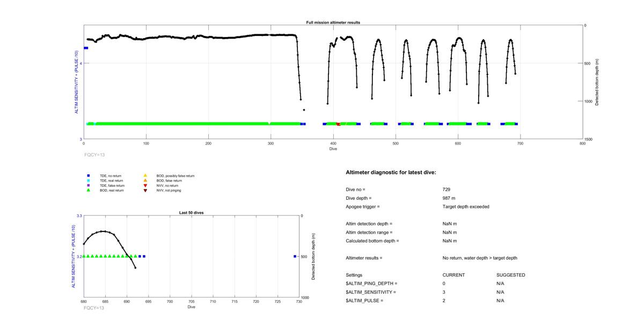Click the yellow triangle legend marker for BOD, possibly false return

click(x=145, y=176)
